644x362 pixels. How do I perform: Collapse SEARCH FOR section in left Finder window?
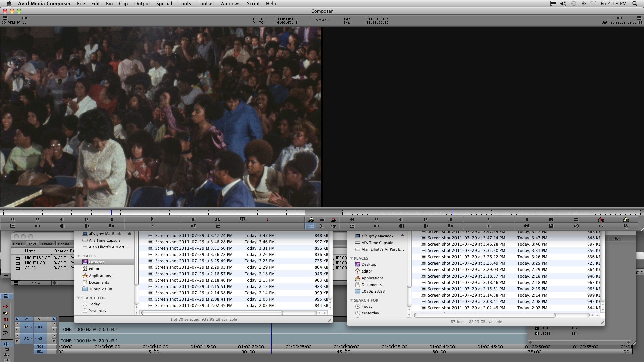pos(79,298)
